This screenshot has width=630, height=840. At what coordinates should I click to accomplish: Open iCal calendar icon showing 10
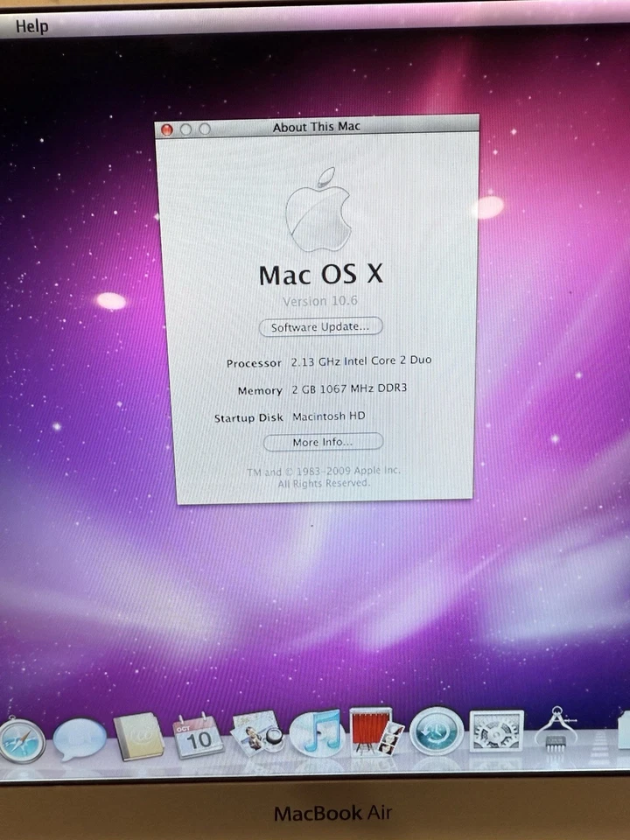click(x=198, y=736)
